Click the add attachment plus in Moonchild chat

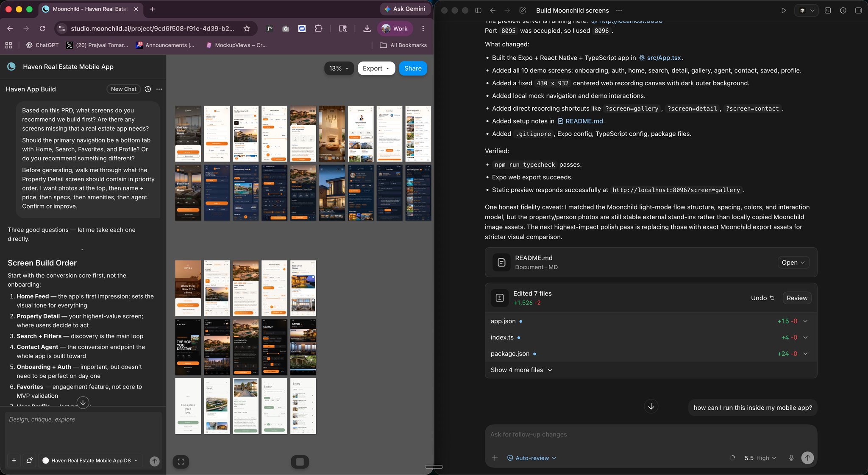(x=14, y=460)
